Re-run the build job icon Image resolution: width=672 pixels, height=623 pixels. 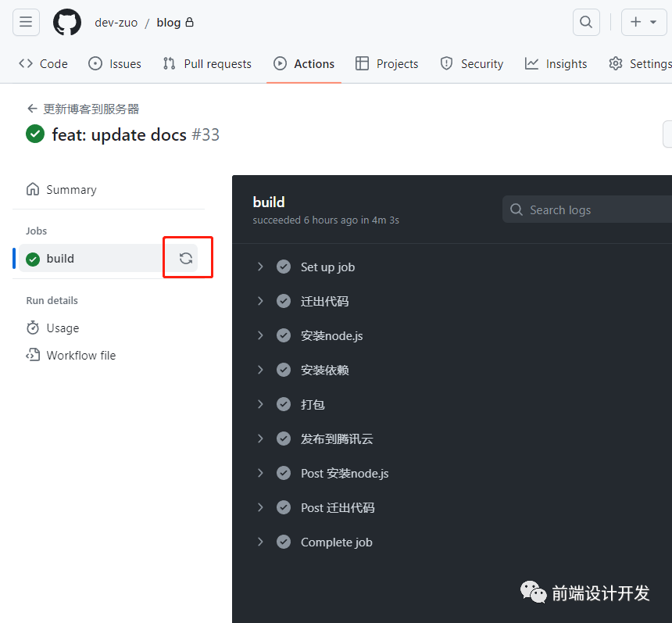(x=185, y=258)
